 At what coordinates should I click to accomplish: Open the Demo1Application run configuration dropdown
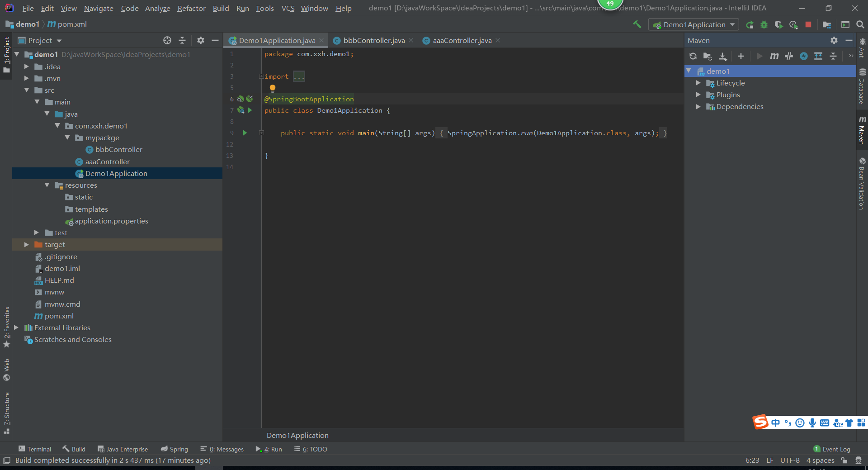tap(693, 24)
